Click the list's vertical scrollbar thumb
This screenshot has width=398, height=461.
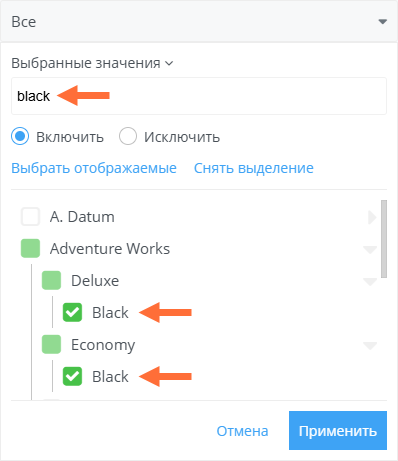384,239
